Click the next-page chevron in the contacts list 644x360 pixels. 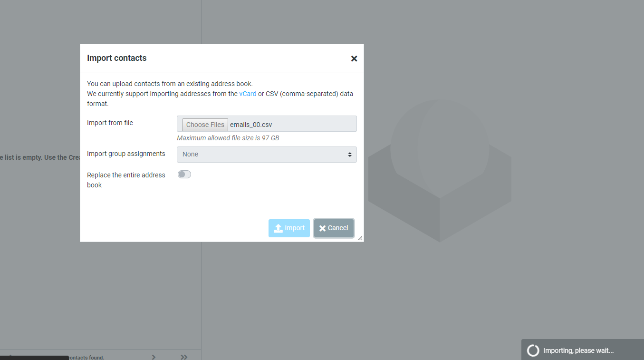coord(153,357)
